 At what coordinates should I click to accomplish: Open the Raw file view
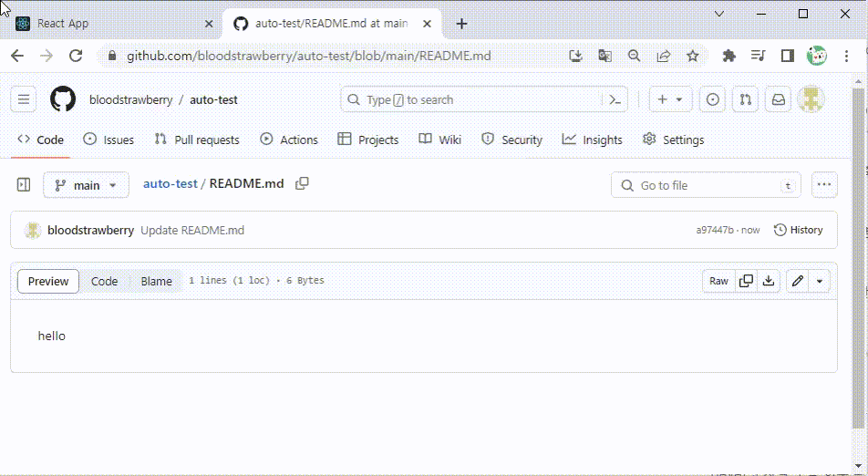tap(718, 281)
